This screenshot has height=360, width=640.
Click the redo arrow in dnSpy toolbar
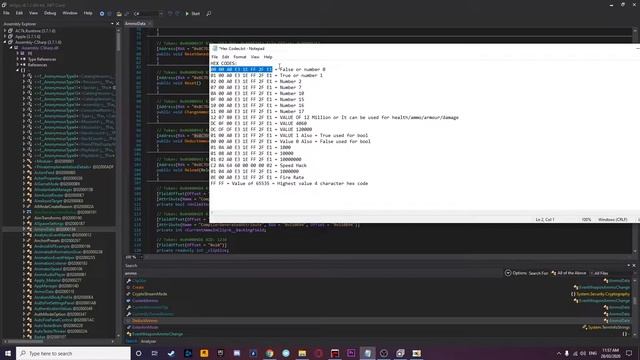(x=177, y=13)
